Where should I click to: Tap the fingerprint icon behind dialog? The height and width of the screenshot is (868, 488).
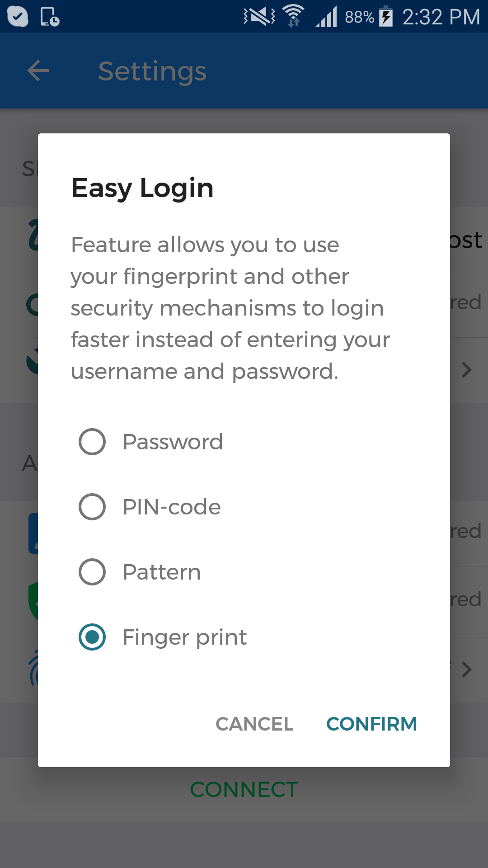point(33,668)
